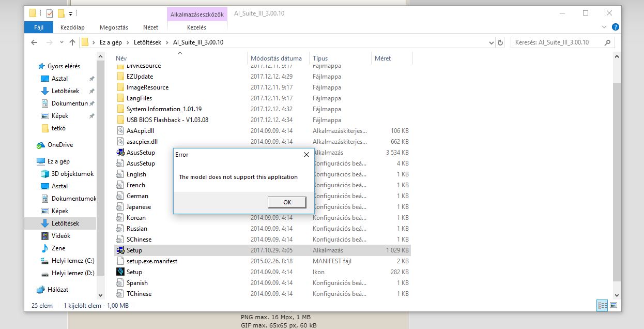Open the Help question mark icon

(x=615, y=27)
